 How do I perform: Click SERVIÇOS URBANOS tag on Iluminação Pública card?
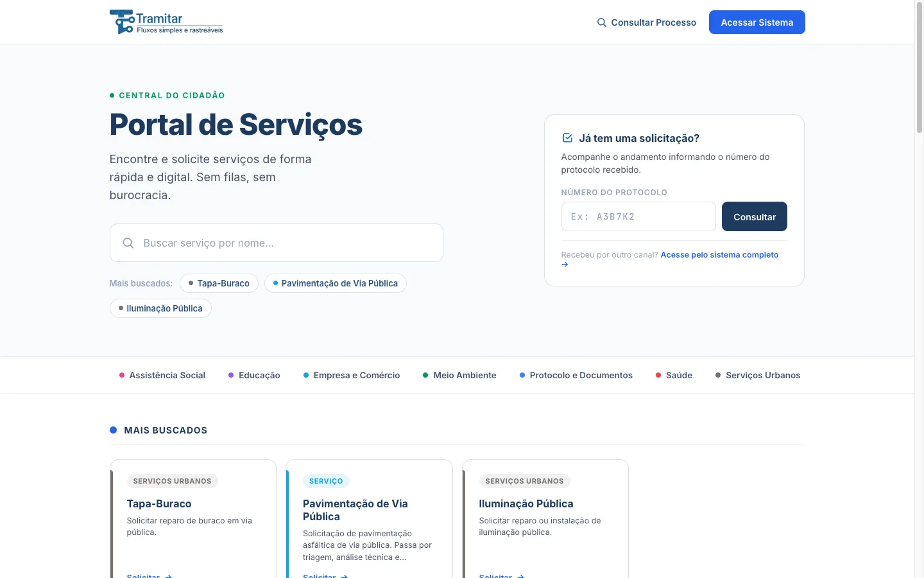click(525, 481)
